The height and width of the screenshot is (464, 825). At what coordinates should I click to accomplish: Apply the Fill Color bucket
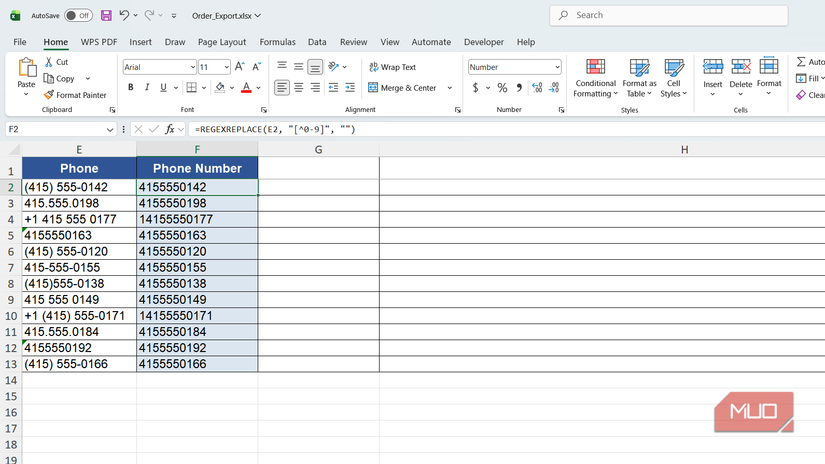[x=220, y=87]
